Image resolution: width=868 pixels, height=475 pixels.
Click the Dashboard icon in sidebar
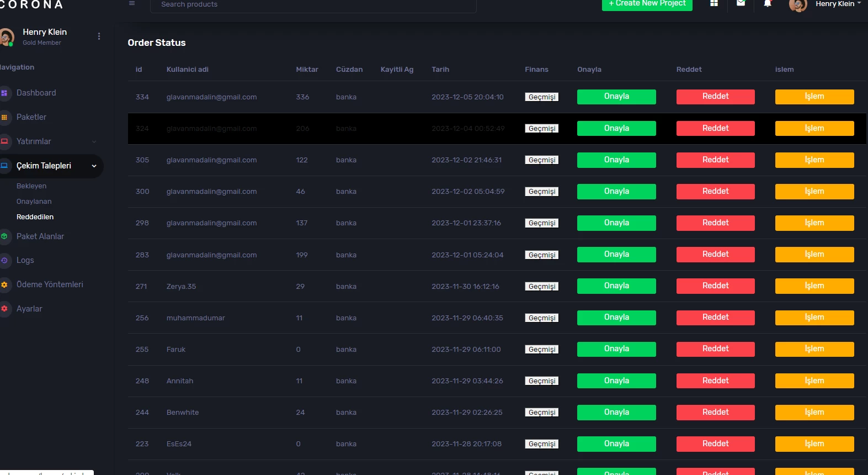(4, 93)
